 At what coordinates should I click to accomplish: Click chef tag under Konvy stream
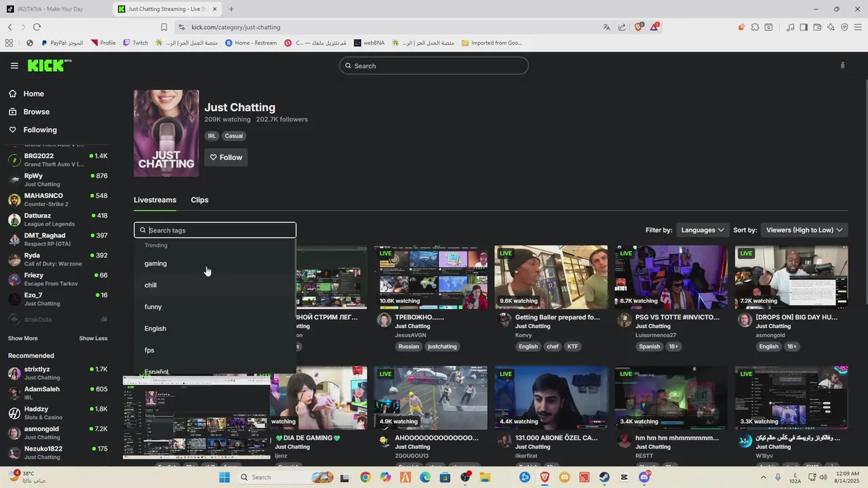click(553, 346)
